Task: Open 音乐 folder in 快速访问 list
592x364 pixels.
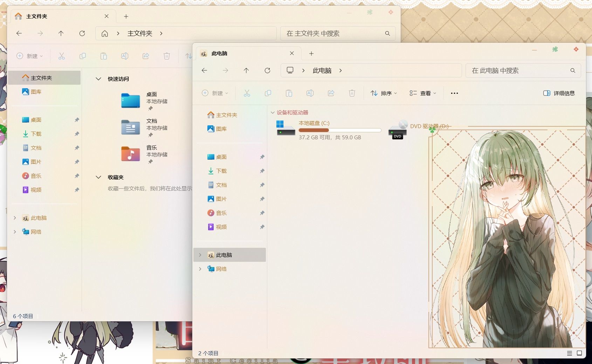Action: pyautogui.click(x=144, y=154)
